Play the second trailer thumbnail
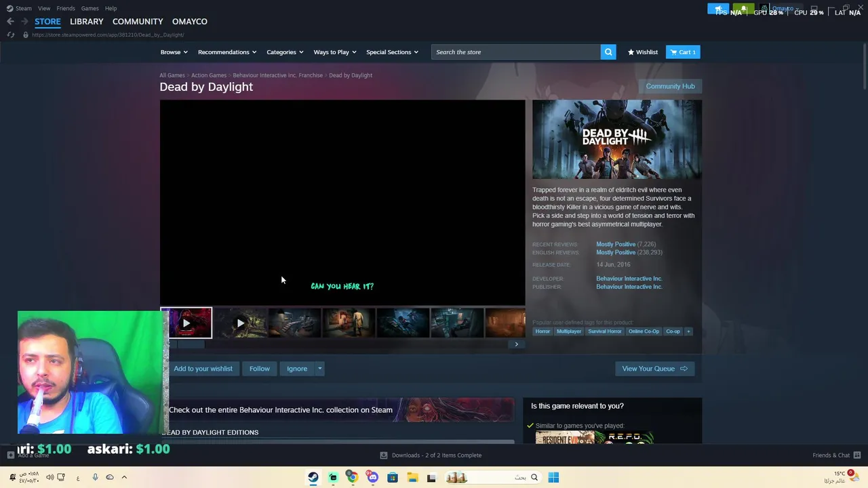 click(240, 323)
